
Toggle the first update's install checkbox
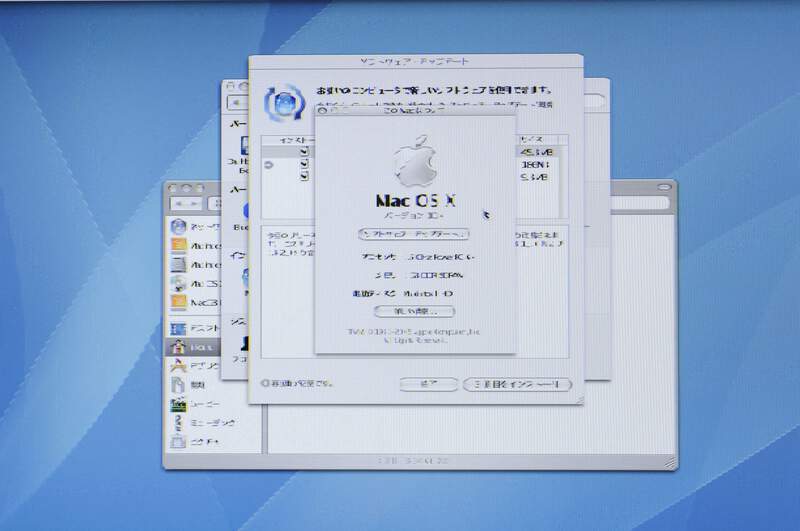click(x=304, y=151)
